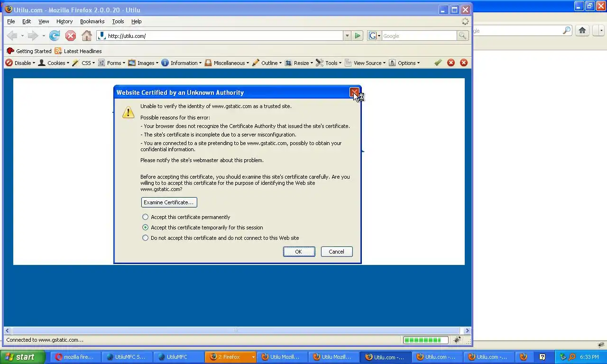607x364 pixels.
Task: Click the status bar bug icon
Action: (x=457, y=340)
